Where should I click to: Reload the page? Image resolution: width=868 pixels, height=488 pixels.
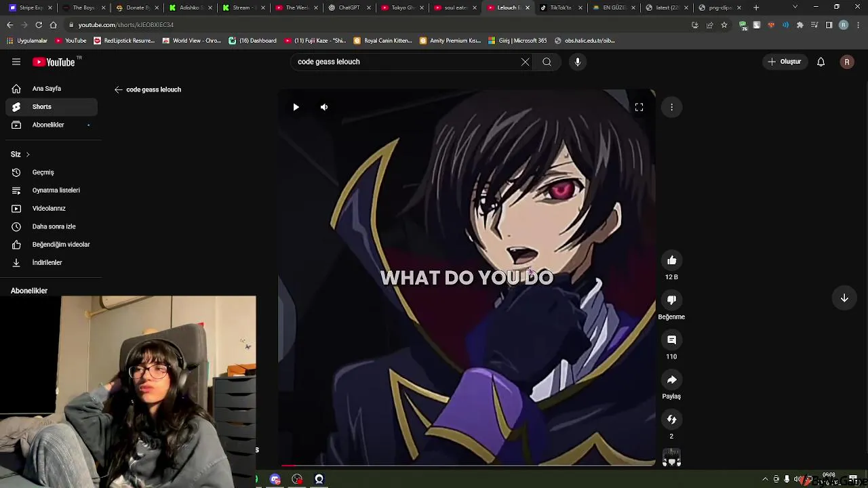(39, 25)
